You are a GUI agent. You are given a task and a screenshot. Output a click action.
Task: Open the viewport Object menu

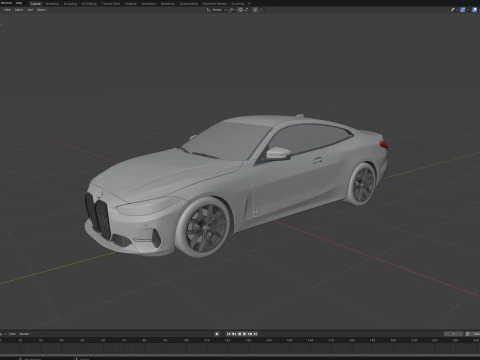pos(41,10)
